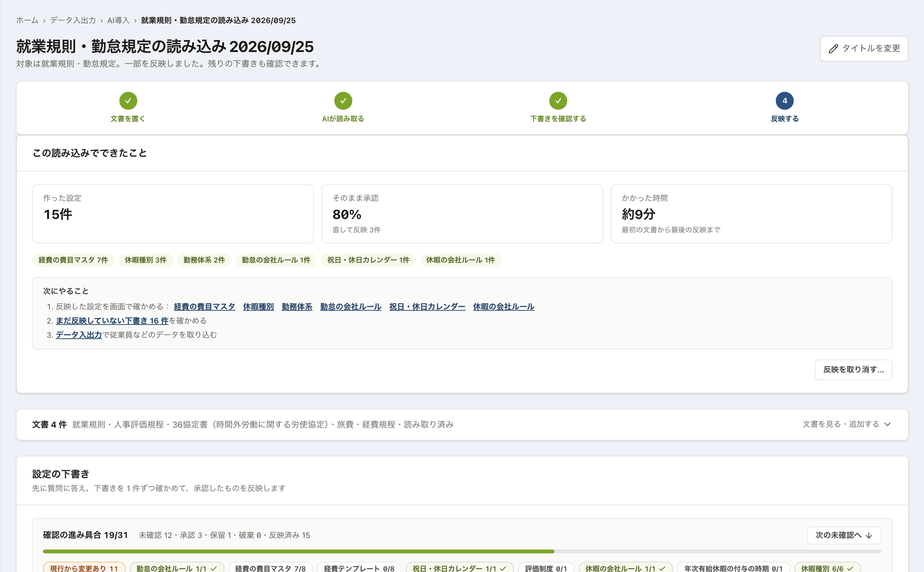The image size is (924, 572).
Task: Click the 勤務体系 2件 tag
Action: (204, 260)
